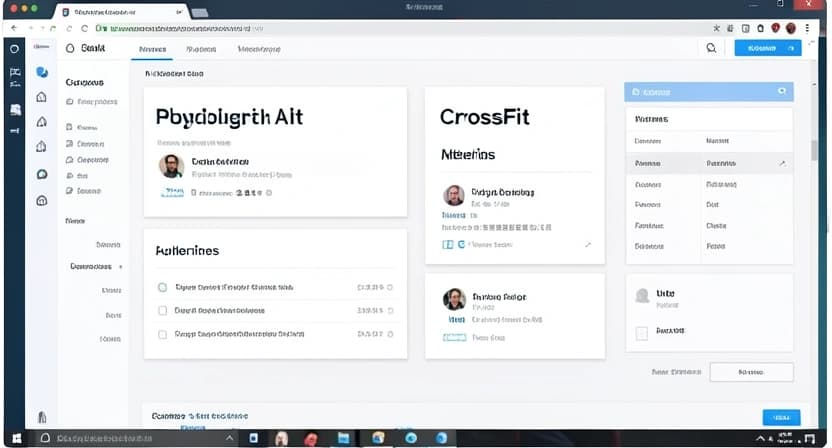Switch to the third tab in header

[258, 48]
